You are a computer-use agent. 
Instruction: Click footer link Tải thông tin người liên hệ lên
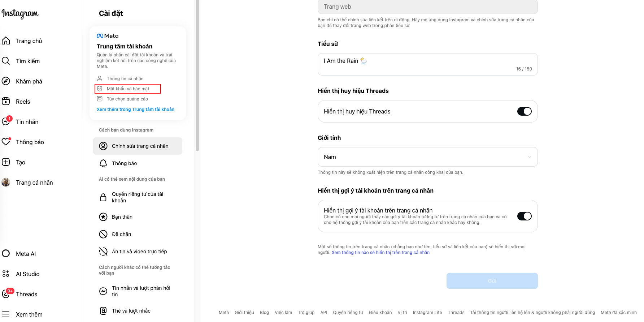532,313
